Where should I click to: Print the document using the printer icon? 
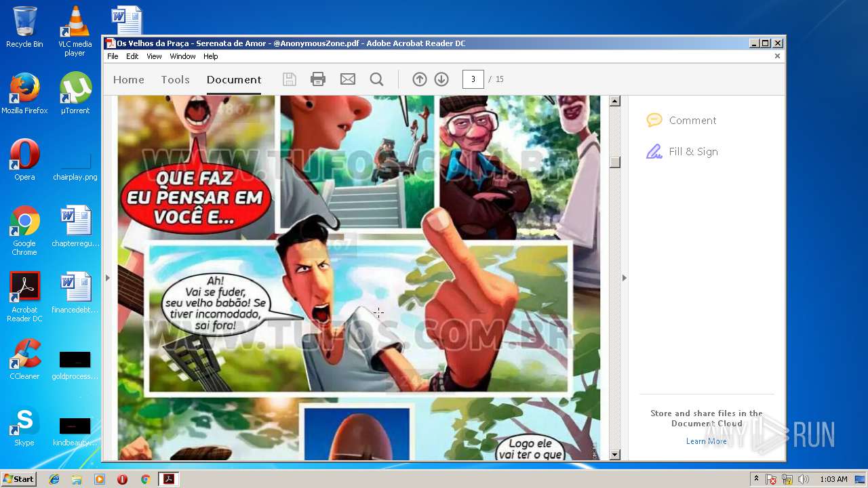click(318, 79)
